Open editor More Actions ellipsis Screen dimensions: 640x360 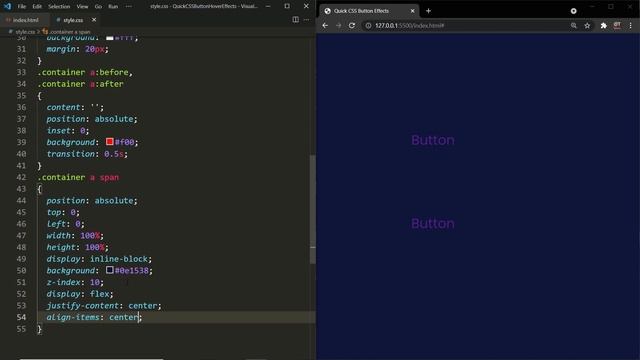[307, 20]
